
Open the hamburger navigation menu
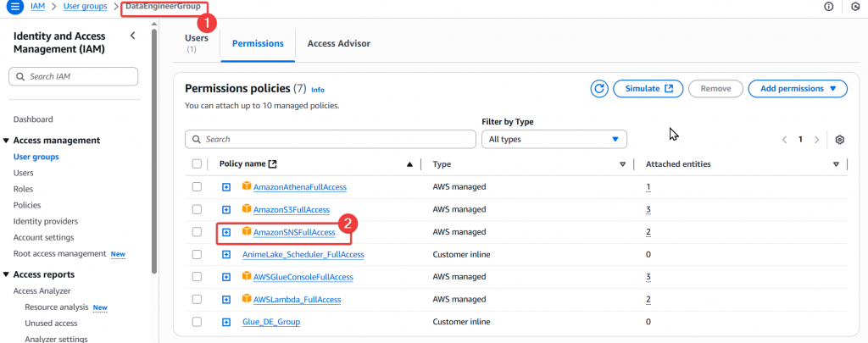pos(16,7)
